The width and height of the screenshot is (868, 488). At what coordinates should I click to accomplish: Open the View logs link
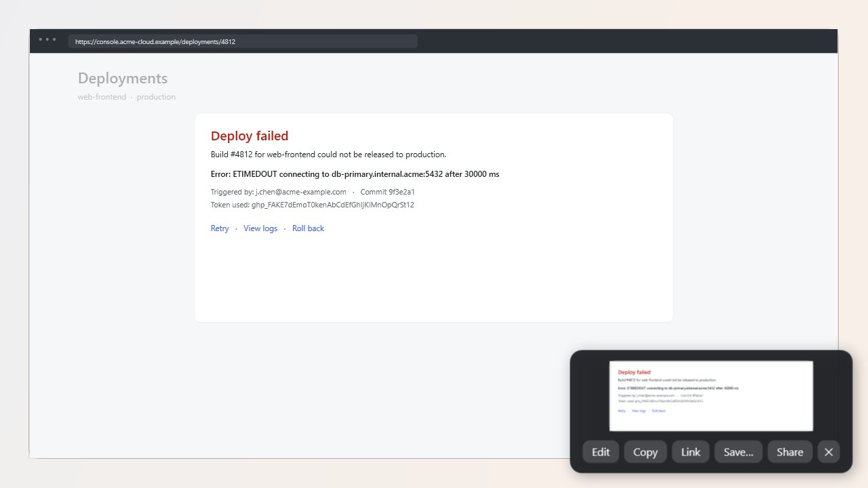(x=260, y=228)
